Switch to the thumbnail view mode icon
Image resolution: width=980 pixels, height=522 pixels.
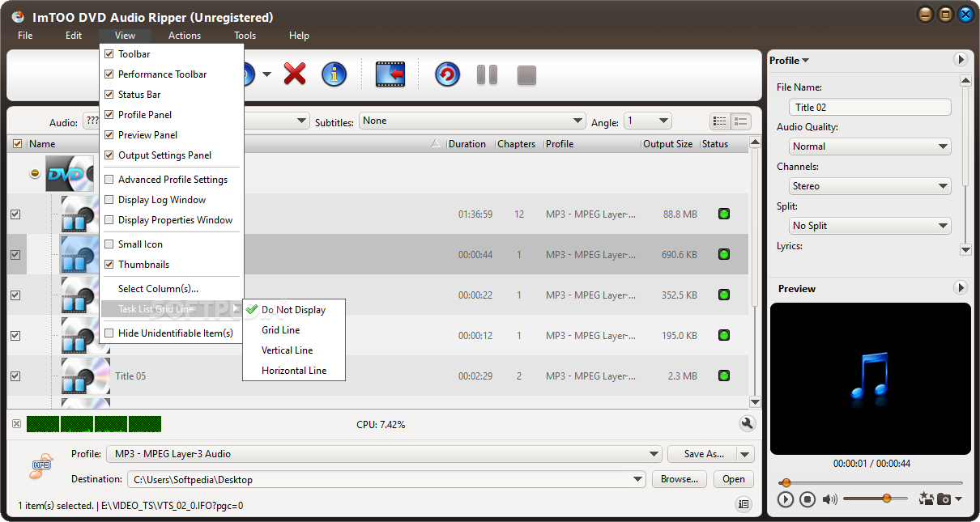pyautogui.click(x=740, y=121)
